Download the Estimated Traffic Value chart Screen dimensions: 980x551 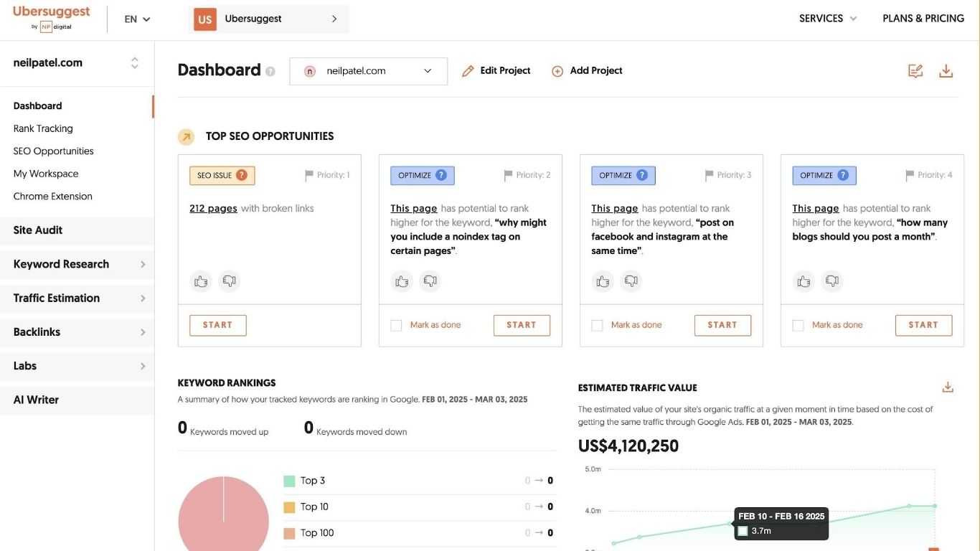(x=948, y=387)
